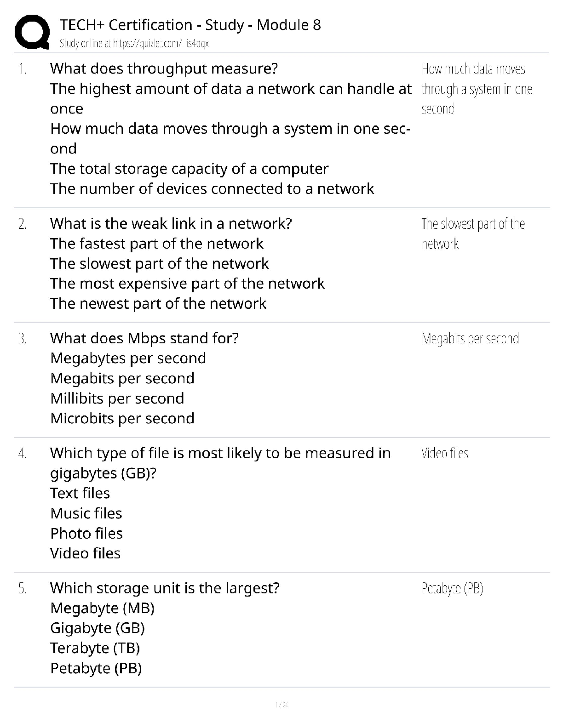
Task: Click the answer 'Megabits per second' in right column
Action: click(x=470, y=339)
